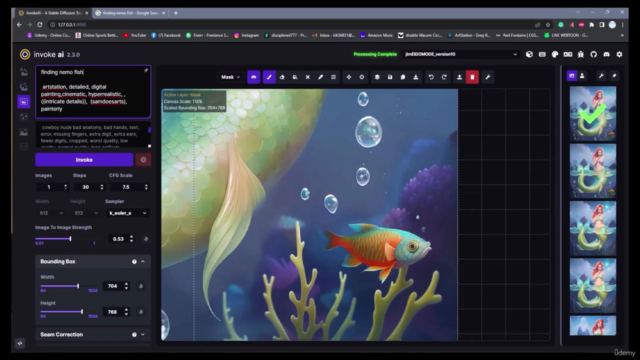
Task: Open the Model Manager cube icon
Action: coord(529,54)
